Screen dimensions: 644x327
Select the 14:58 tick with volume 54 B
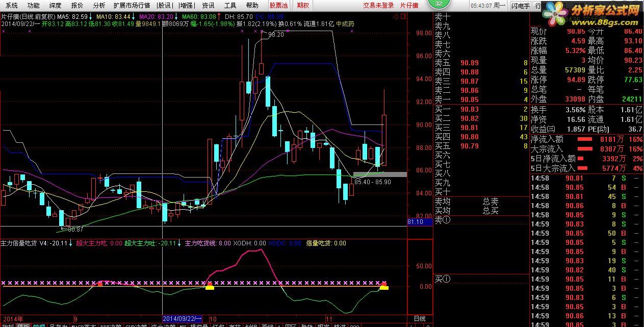coord(587,188)
